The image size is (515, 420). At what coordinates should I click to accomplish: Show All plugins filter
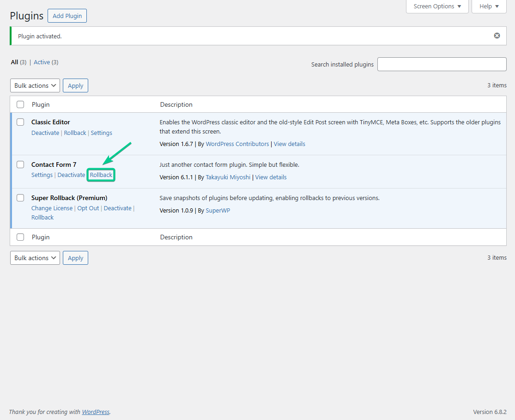tap(14, 62)
